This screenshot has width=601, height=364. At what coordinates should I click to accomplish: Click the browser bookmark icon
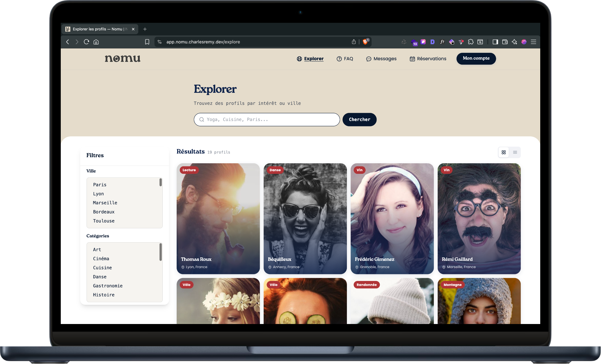[147, 42]
